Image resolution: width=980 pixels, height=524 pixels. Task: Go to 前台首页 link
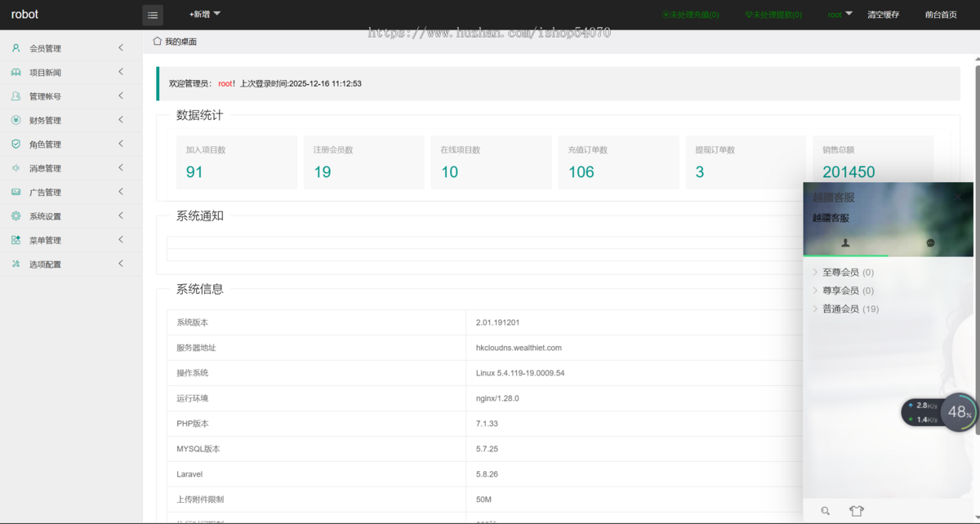click(941, 15)
